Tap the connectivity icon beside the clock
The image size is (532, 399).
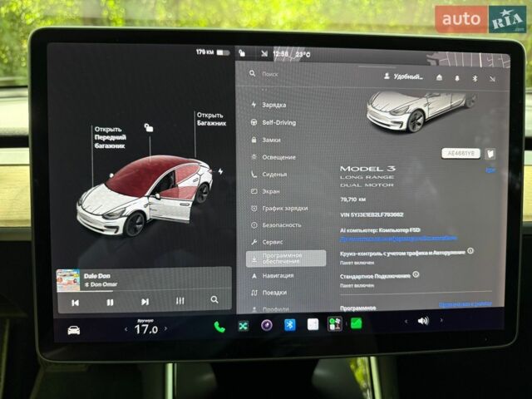pyautogui.click(x=264, y=53)
